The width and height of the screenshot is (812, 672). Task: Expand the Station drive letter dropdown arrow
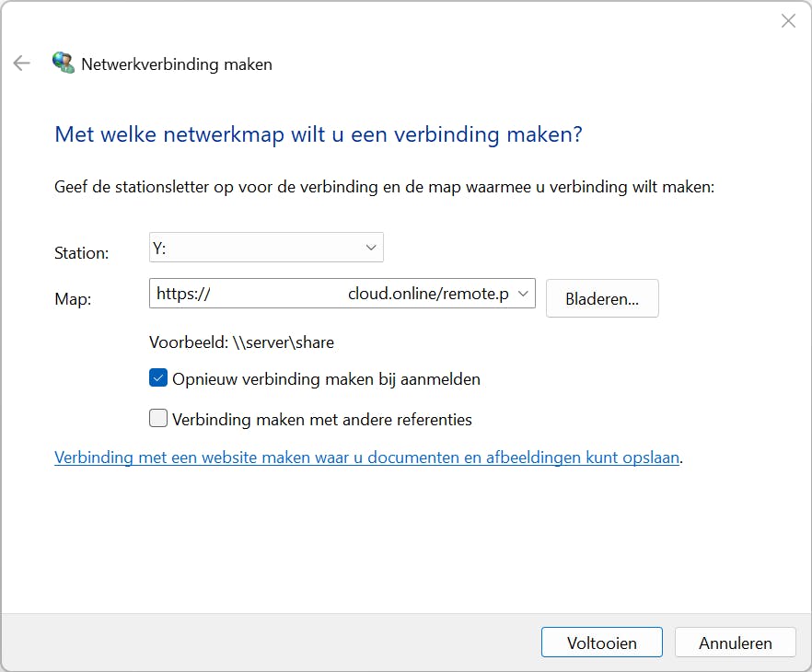371,248
